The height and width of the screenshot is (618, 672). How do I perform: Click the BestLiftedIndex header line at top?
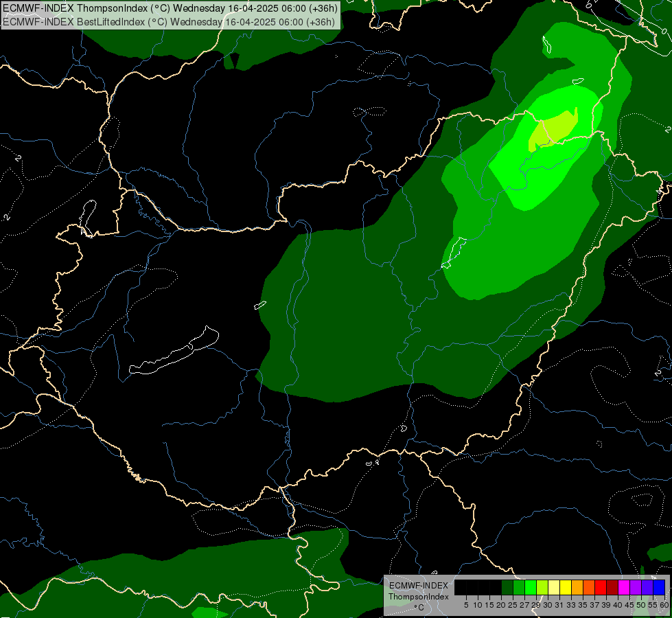169,22
